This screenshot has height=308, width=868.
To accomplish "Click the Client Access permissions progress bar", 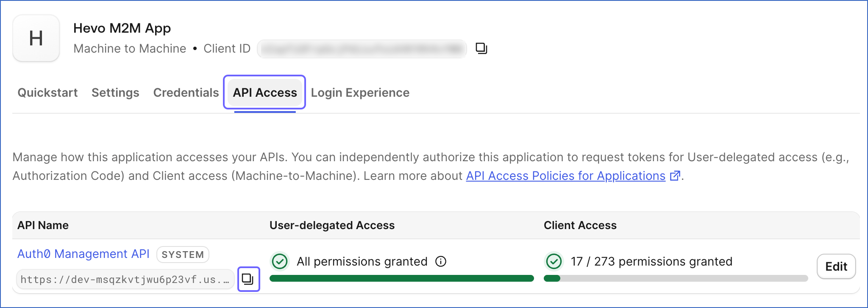I will (x=676, y=278).
